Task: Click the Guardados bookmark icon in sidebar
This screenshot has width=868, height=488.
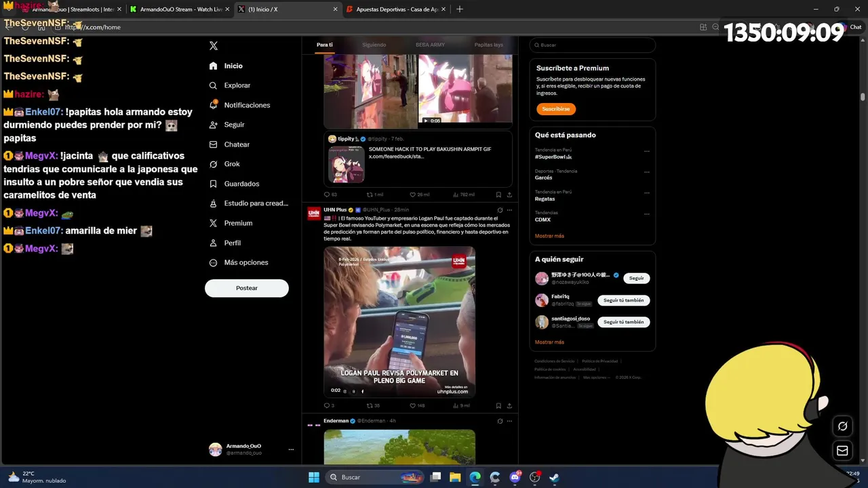Action: [x=213, y=184]
